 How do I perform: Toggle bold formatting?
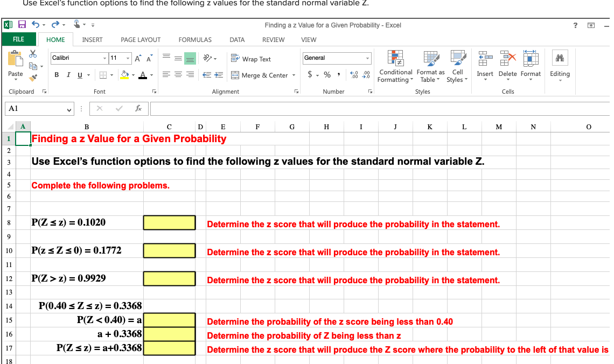[x=57, y=75]
